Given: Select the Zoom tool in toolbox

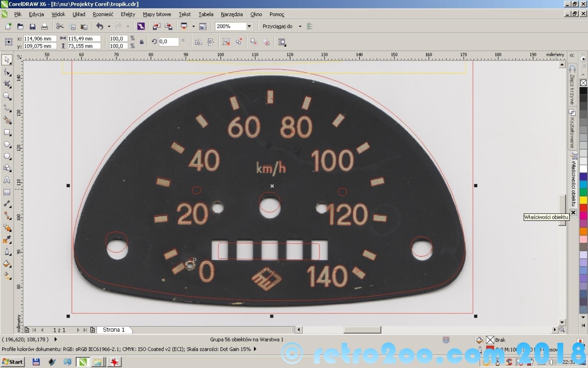Looking at the screenshot, I should click(x=7, y=96).
